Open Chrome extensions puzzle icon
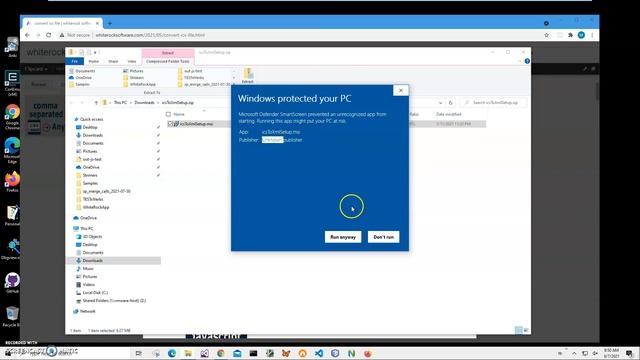640x360 pixels. tap(570, 35)
